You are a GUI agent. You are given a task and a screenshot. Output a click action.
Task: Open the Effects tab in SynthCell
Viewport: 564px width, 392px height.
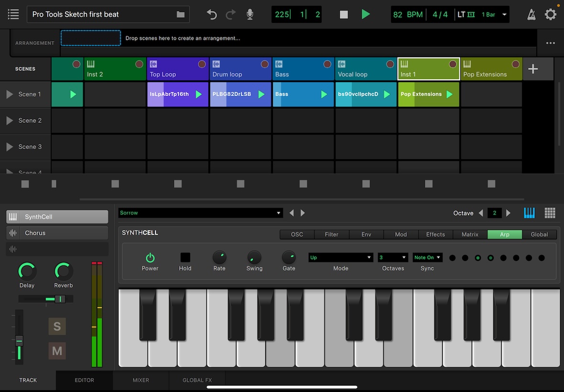tap(435, 234)
